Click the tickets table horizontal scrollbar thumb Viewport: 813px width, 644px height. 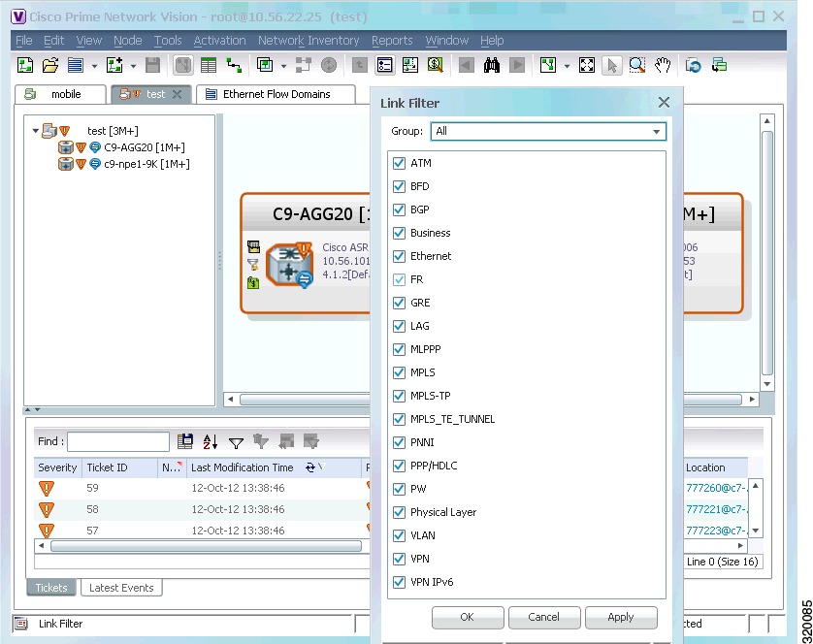coord(206,546)
